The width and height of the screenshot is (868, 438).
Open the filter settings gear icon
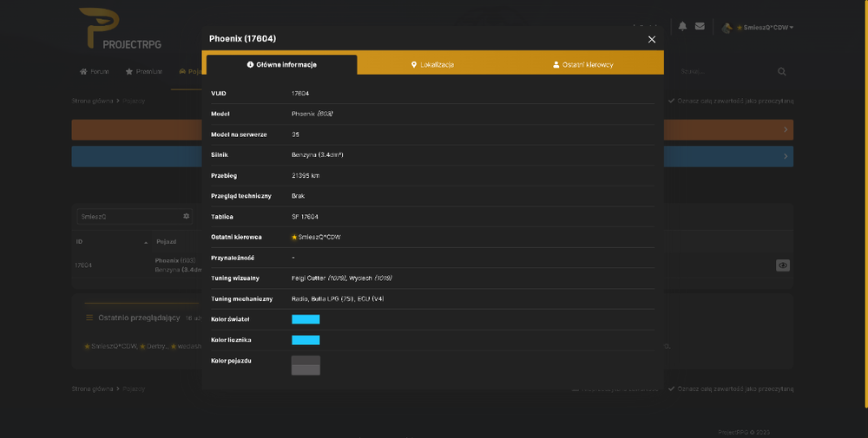tap(187, 216)
